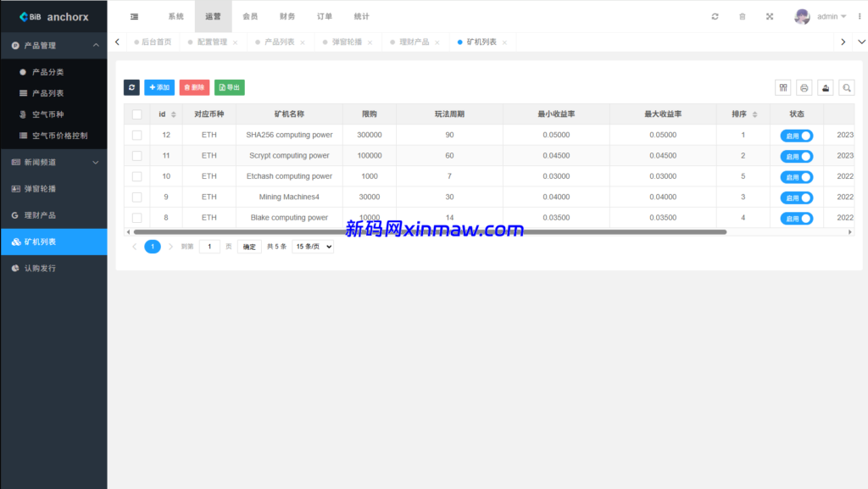Click the circular refresh icon in the top header
The height and width of the screenshot is (489, 868).
pyautogui.click(x=715, y=15)
